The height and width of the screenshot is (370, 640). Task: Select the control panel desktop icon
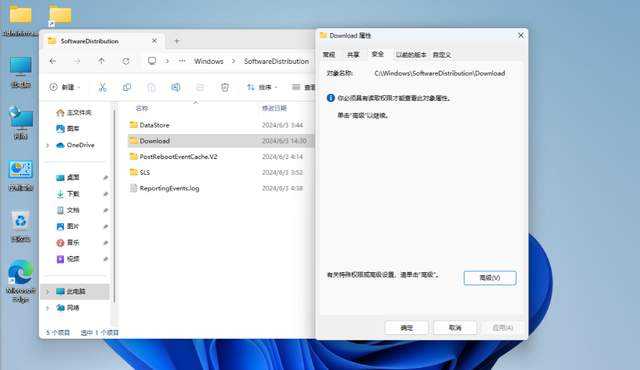pos(20,175)
